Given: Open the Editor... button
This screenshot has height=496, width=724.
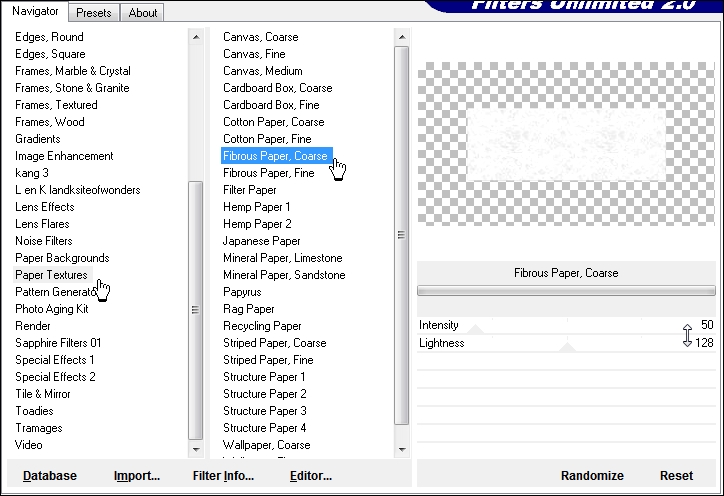Looking at the screenshot, I should coord(311,476).
